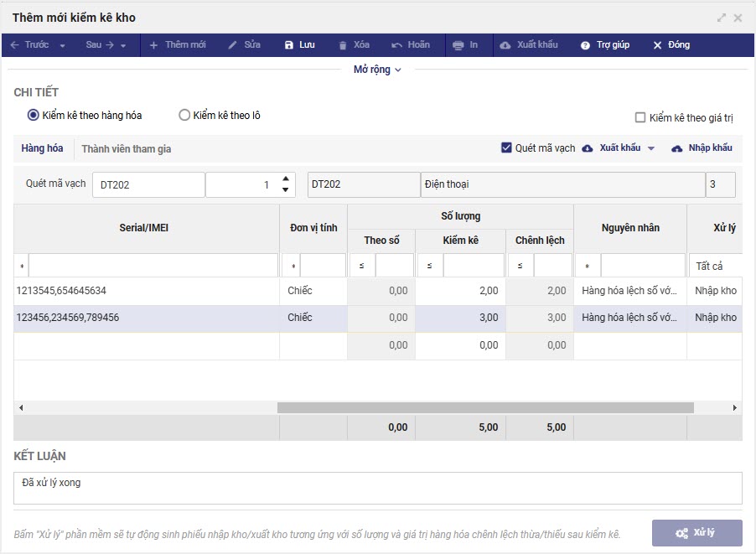This screenshot has width=756, height=554.
Task: Click the Kết luận text field
Action: [x=377, y=489]
